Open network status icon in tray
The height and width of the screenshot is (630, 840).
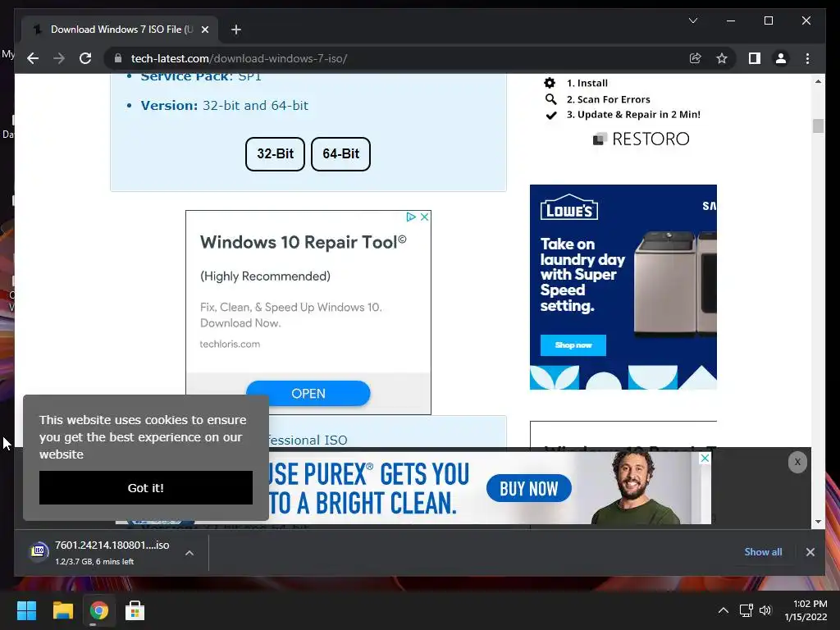[746, 610]
